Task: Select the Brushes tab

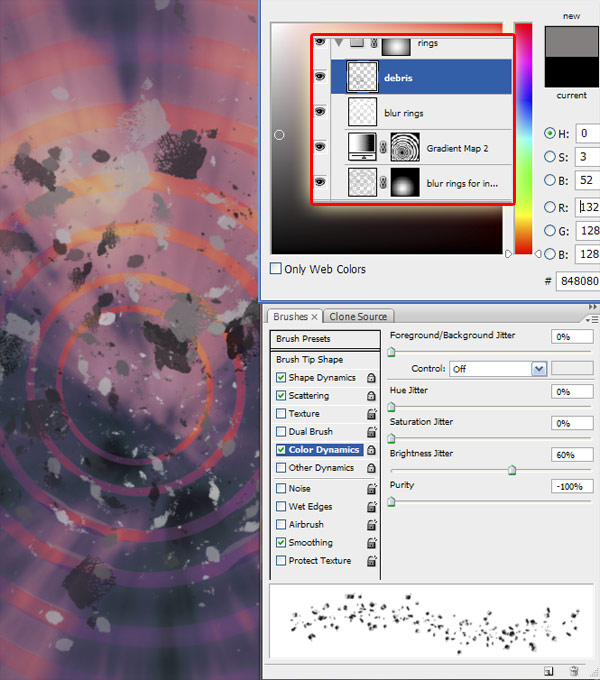Action: click(290, 317)
